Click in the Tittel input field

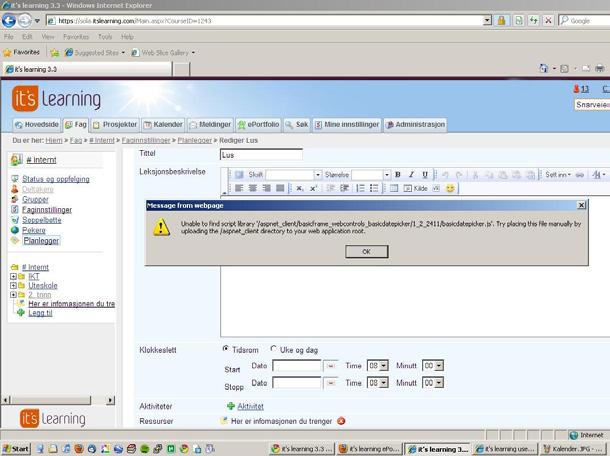(261, 155)
